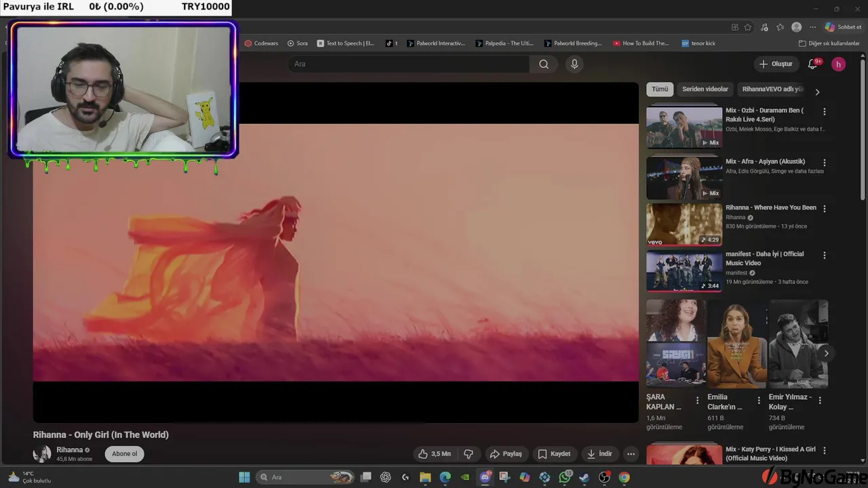Open Steam from taskbar
Viewport: 868px width, 488px height.
(584, 477)
